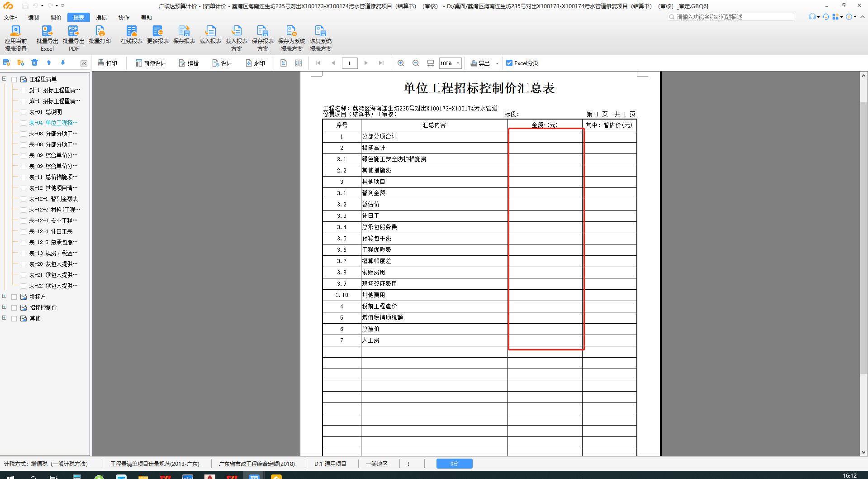Switch to the 指标 tab
The image size is (868, 479).
coord(101,17)
